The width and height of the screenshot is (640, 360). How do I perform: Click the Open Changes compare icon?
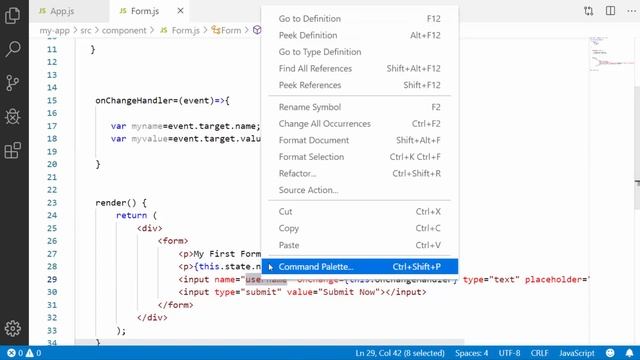(588, 11)
